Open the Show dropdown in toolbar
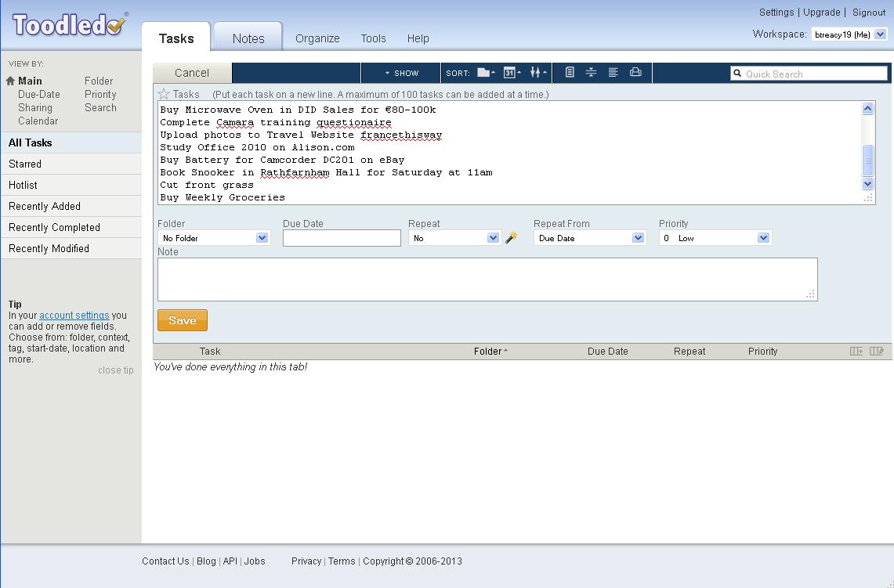The width and height of the screenshot is (894, 588). pyautogui.click(x=401, y=73)
